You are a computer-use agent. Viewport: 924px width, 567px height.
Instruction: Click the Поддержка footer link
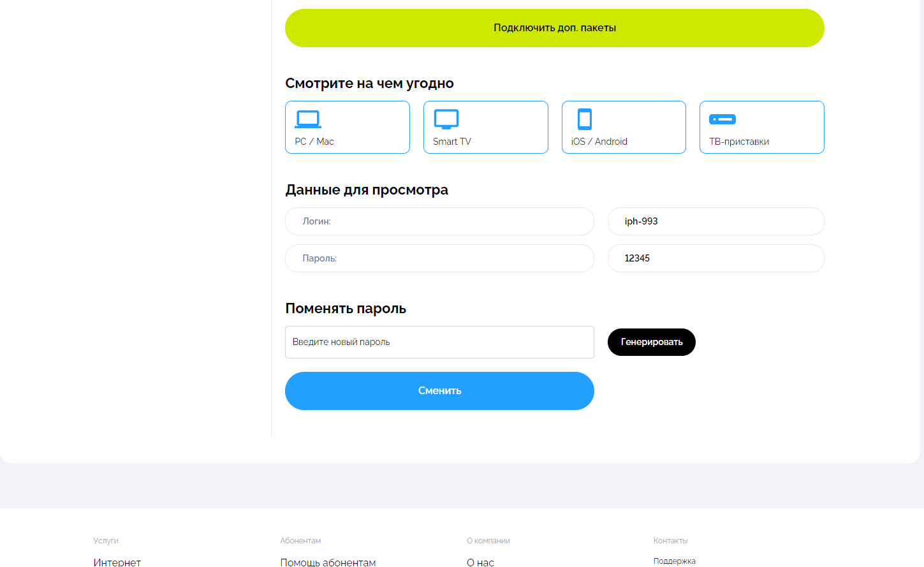point(674,561)
